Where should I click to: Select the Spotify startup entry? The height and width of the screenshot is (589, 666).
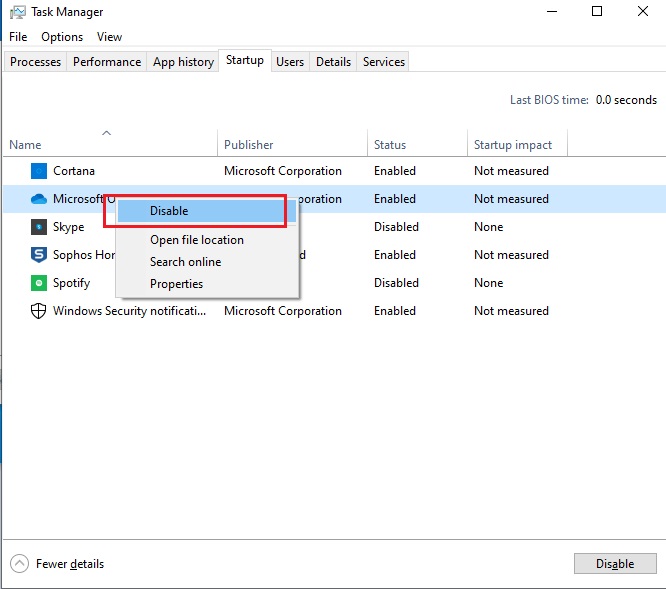click(71, 283)
